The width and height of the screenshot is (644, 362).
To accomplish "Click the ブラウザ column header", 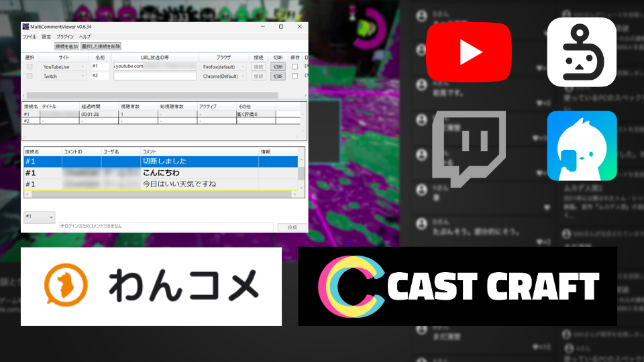I will pyautogui.click(x=223, y=58).
